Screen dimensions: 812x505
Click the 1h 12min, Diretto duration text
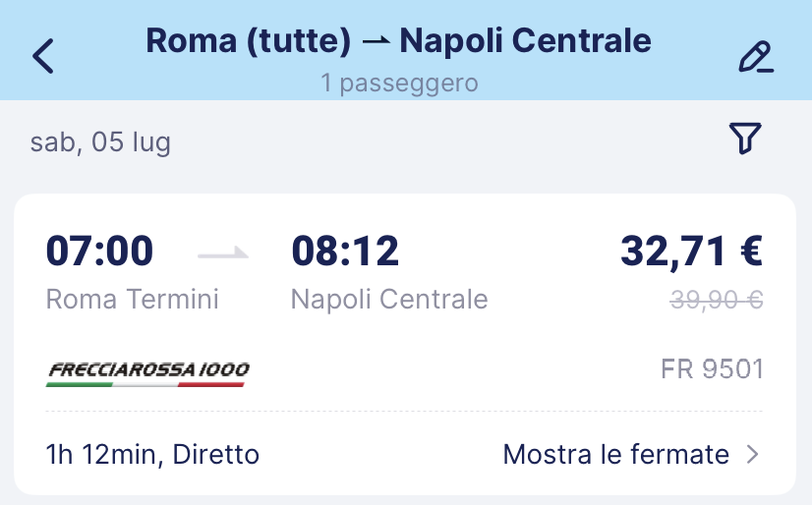[x=152, y=455]
